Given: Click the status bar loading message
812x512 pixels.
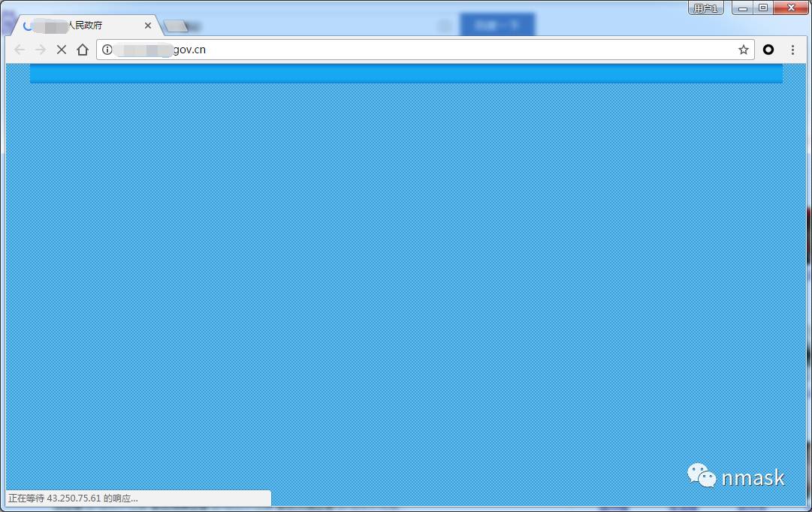Looking at the screenshot, I should click(x=74, y=498).
